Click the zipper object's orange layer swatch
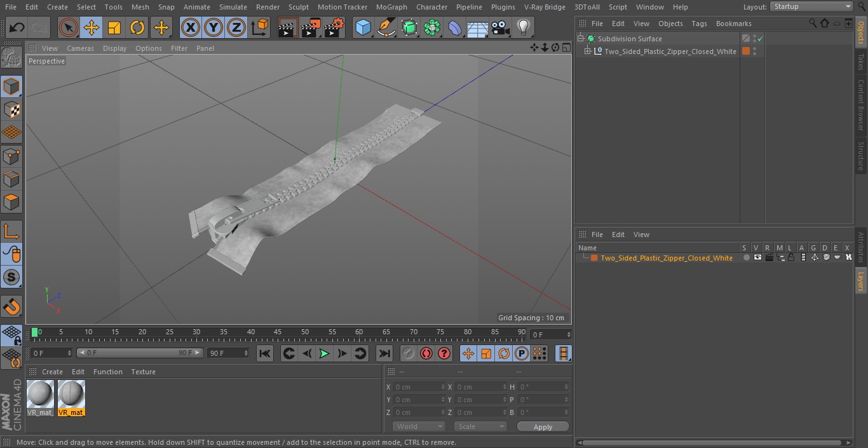This screenshot has height=448, width=868. point(746,51)
